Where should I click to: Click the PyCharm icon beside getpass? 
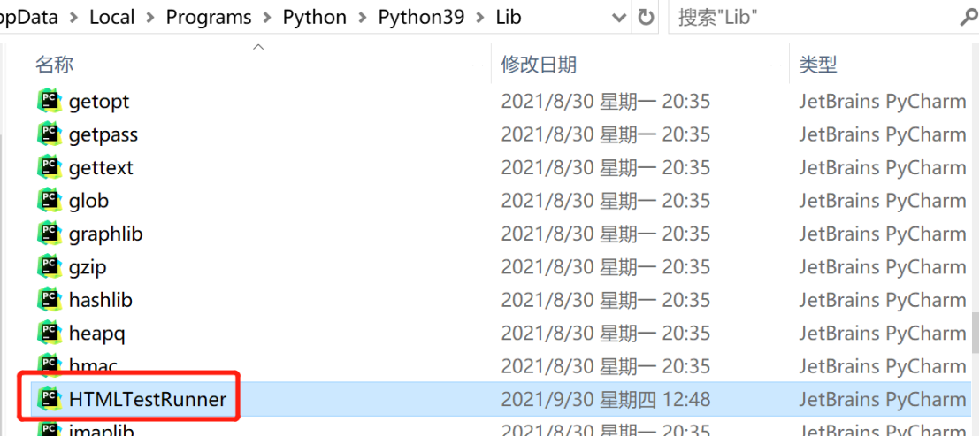(50, 134)
